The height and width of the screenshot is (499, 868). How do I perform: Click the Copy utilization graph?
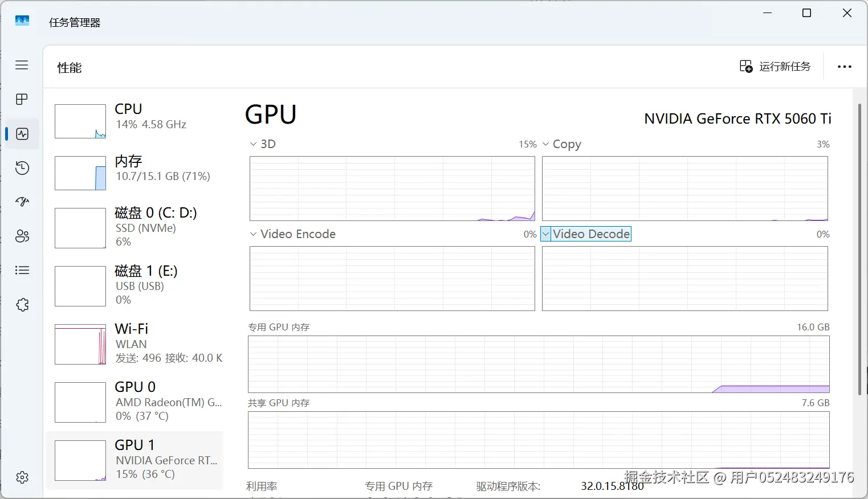pos(685,189)
